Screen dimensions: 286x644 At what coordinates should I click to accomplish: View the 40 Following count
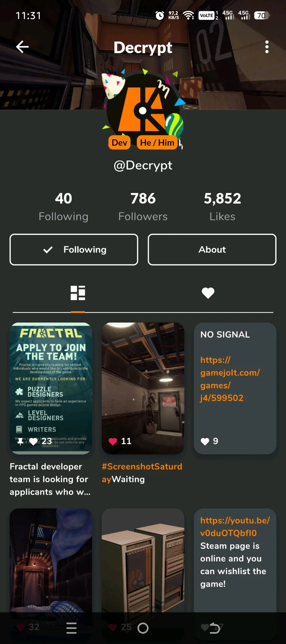point(64,207)
